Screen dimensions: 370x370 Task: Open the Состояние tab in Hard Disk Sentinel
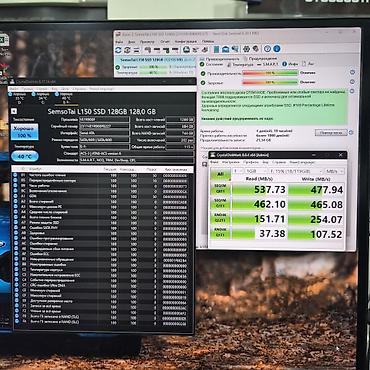coord(211,64)
